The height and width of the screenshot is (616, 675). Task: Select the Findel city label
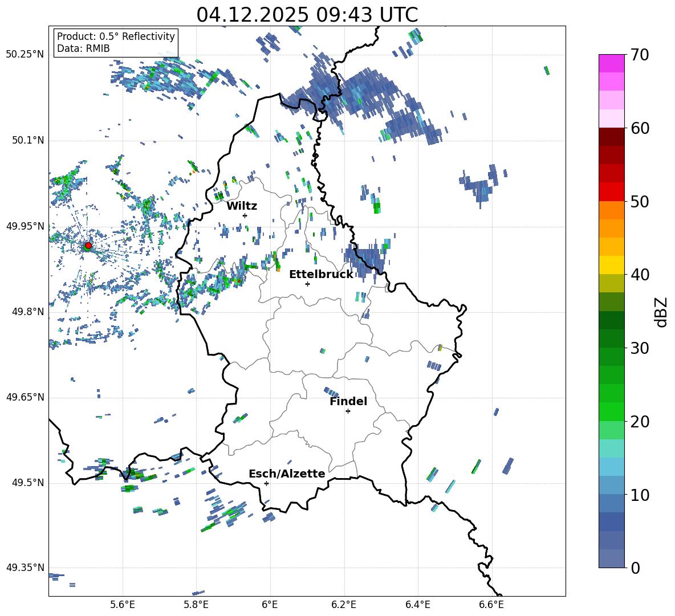348,401
